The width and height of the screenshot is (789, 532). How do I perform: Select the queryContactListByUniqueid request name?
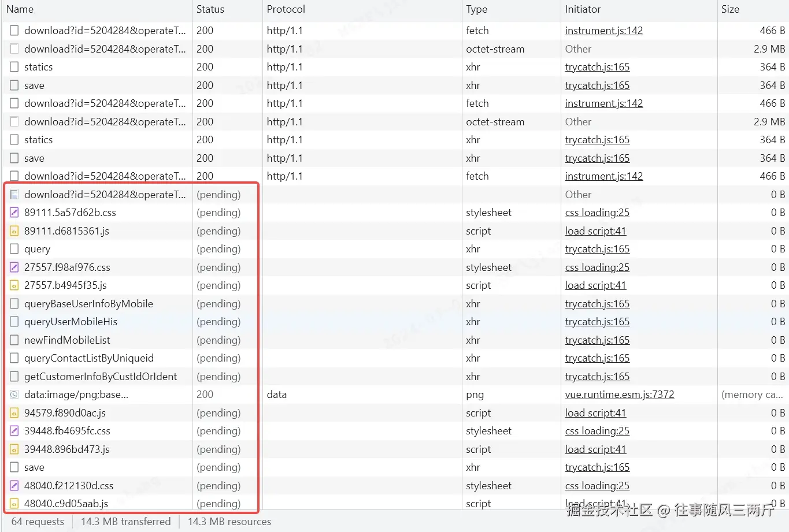(x=89, y=358)
